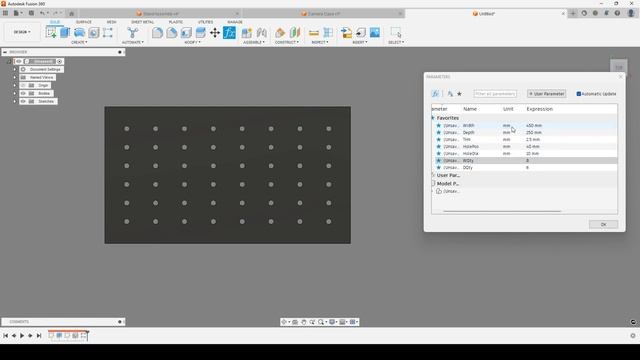Unfavorite the Width parameter star
This screenshot has height=360, width=640.
point(439,125)
